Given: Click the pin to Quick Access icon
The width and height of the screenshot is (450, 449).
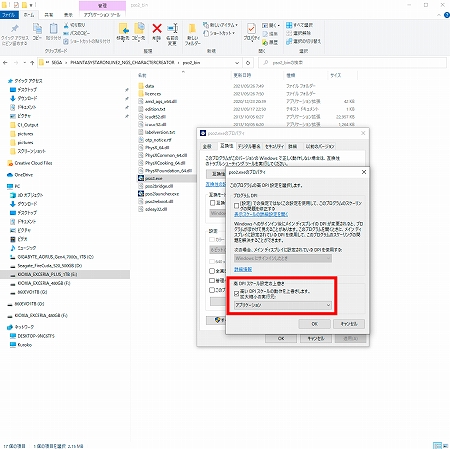Looking at the screenshot, I should click(15, 29).
